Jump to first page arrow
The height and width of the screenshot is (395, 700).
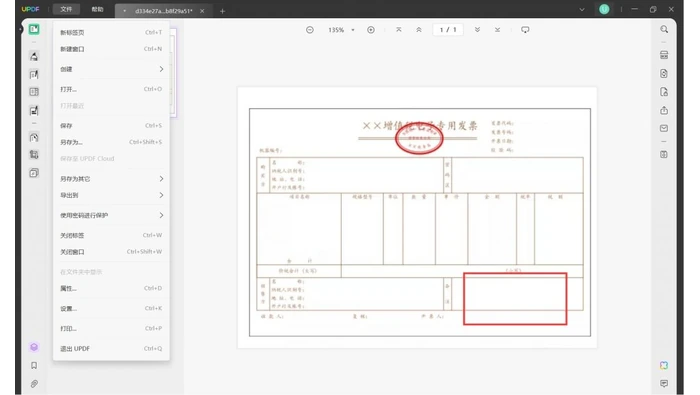coord(399,30)
